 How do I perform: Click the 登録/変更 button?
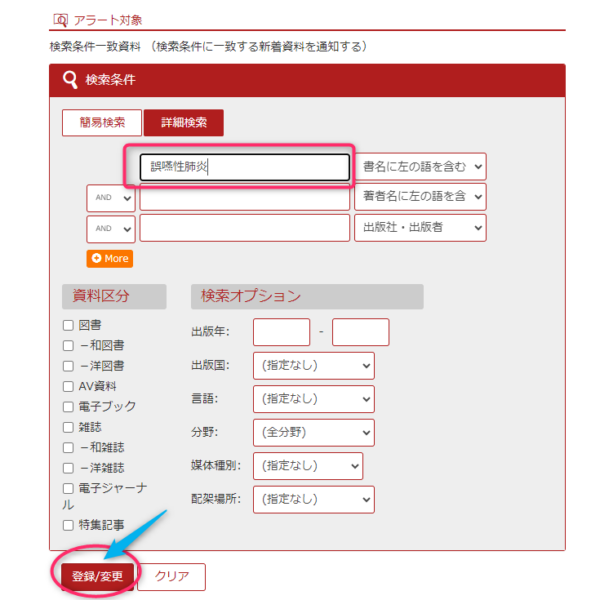[98, 576]
